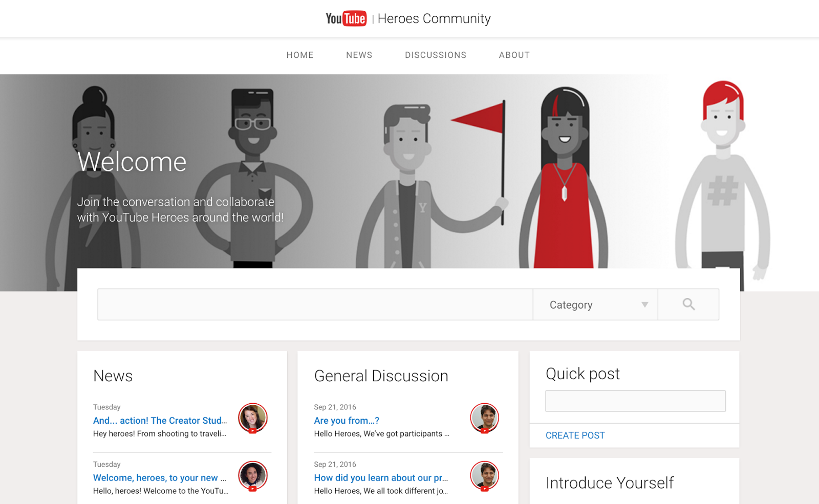This screenshot has height=504, width=819.
Task: Open 'And... action! The Creator Stud...' news link
Action: click(x=160, y=421)
